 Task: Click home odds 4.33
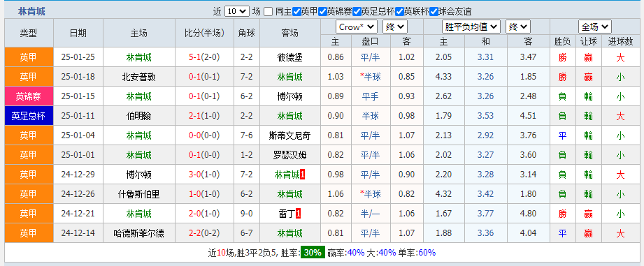point(443,77)
